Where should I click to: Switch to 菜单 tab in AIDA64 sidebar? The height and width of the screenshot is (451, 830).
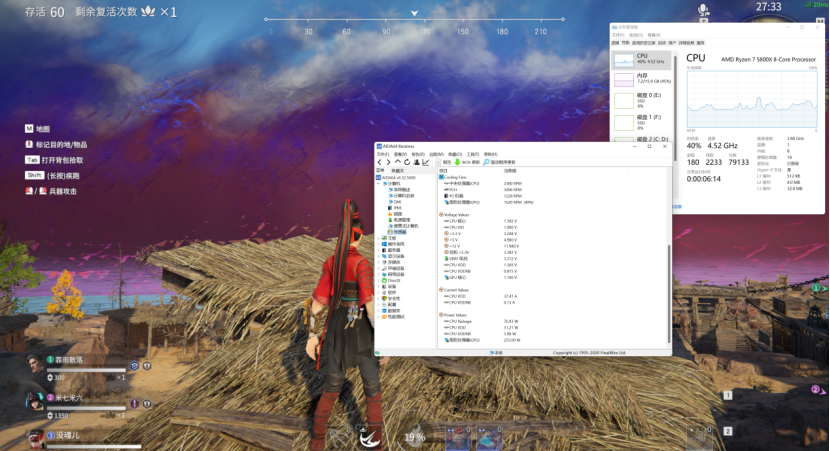pyautogui.click(x=380, y=170)
